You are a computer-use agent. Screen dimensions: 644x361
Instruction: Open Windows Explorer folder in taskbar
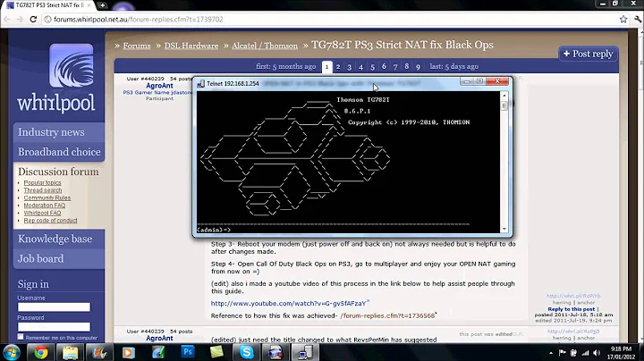click(x=70, y=352)
